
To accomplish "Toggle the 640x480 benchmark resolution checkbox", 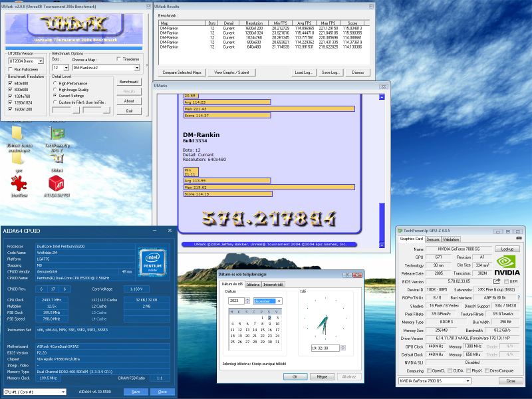I will (10, 83).
